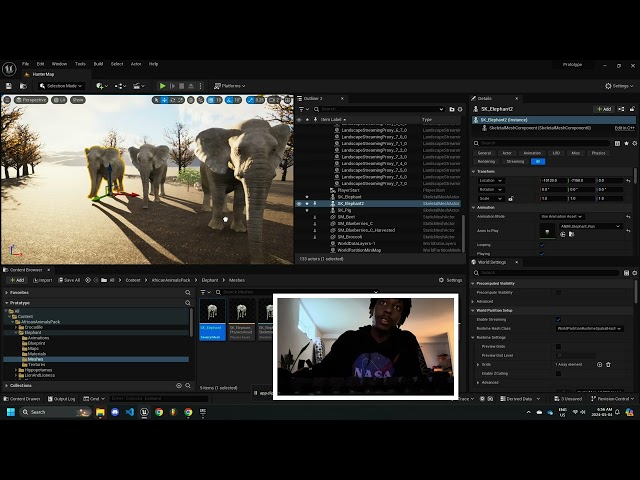This screenshot has height=480, width=640.
Task: Click the Content Browser Import button
Action: [42, 280]
